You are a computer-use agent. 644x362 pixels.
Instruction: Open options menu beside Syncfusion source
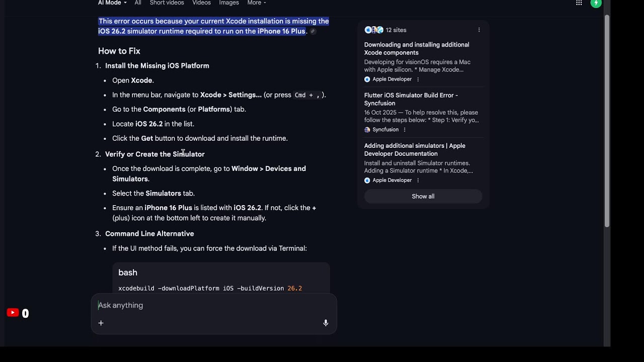[x=405, y=130]
